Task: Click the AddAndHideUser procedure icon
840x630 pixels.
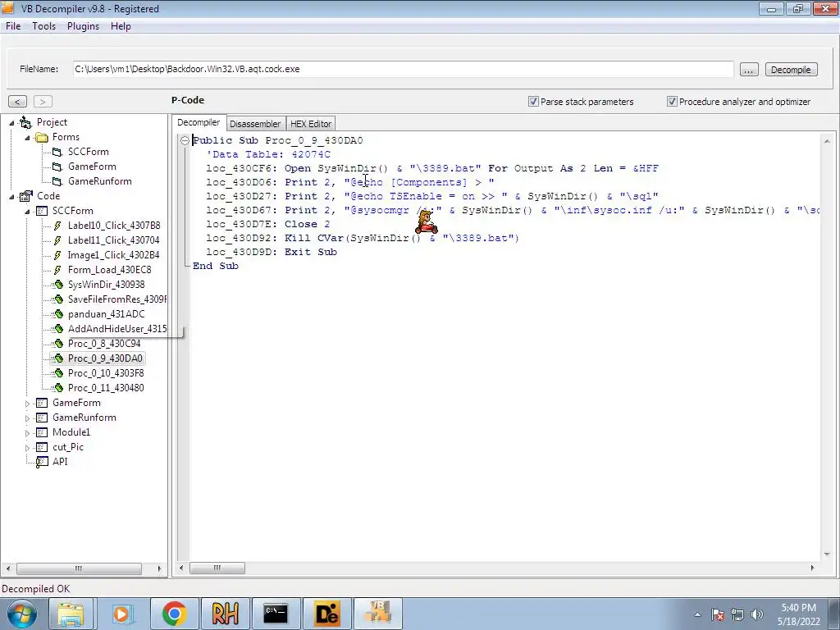Action: tap(58, 329)
